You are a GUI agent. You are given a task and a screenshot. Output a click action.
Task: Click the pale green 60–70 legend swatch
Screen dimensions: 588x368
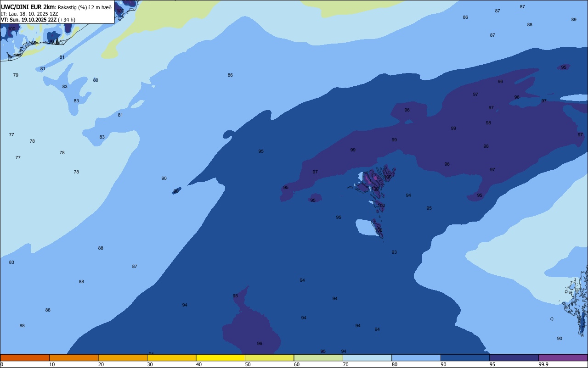pyautogui.click(x=318, y=357)
